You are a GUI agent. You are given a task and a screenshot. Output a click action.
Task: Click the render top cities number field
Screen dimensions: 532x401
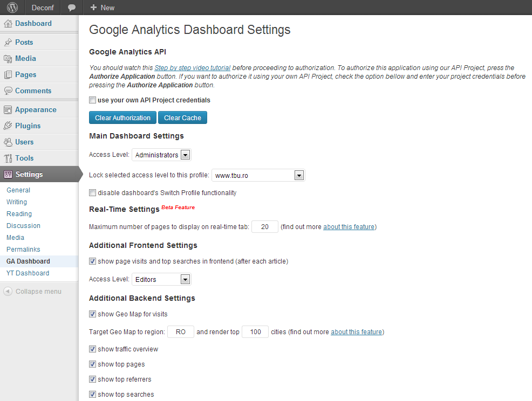click(255, 332)
